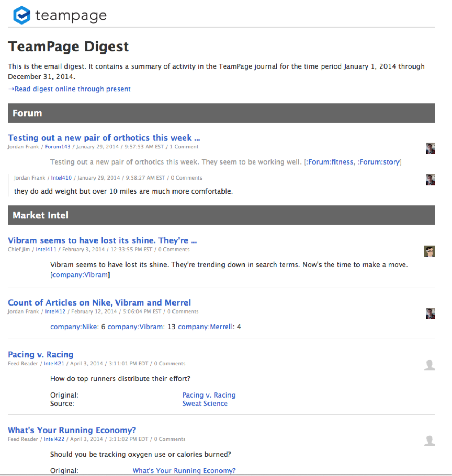Click the company:Merrell tag link
The image size is (452, 476).
pyautogui.click(x=206, y=327)
